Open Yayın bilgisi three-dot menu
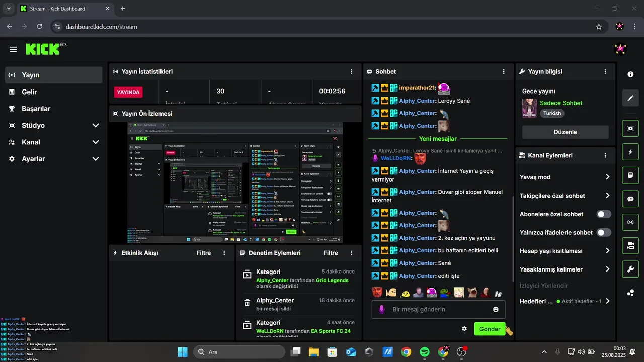The height and width of the screenshot is (362, 644). pos(605,72)
